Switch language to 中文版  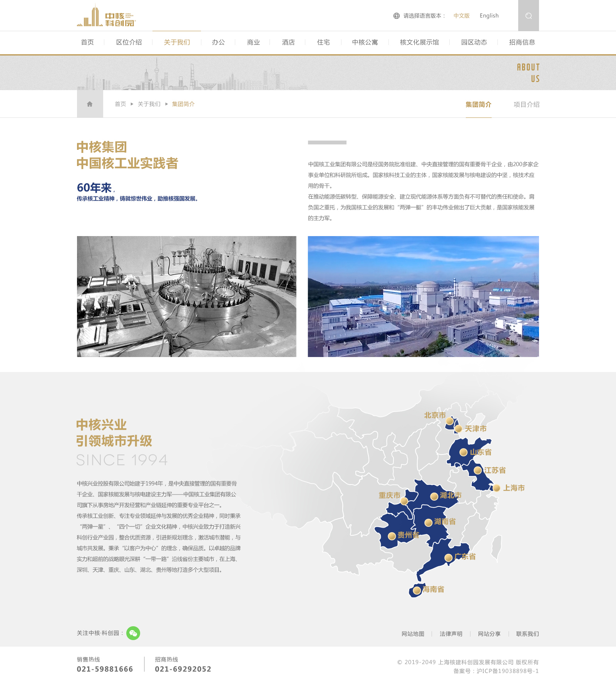[x=462, y=16]
